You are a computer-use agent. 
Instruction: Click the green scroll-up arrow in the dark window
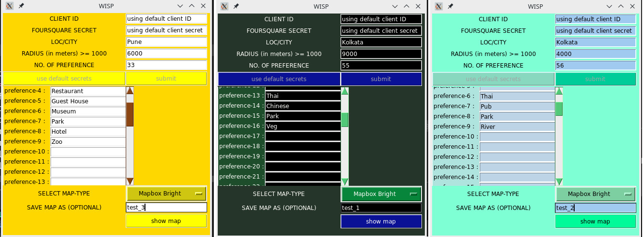[x=344, y=91]
